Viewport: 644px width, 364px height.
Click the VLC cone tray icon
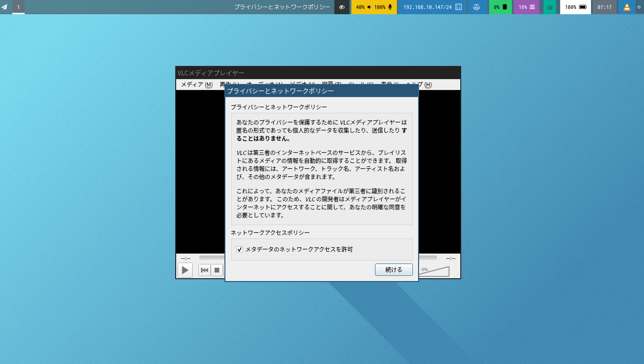click(627, 7)
